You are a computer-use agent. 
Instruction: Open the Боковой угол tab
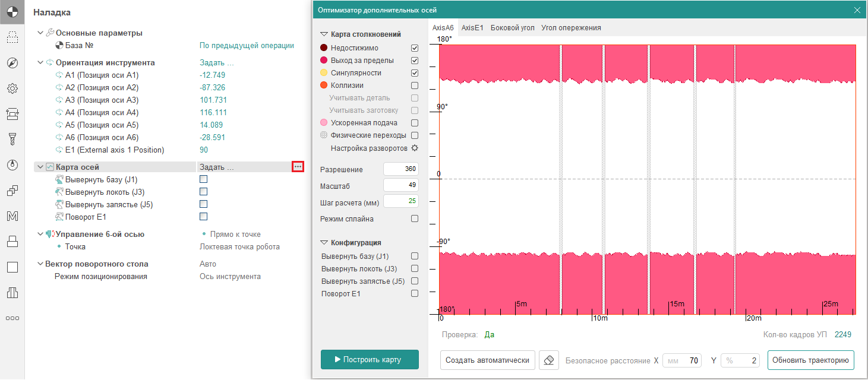tap(512, 28)
